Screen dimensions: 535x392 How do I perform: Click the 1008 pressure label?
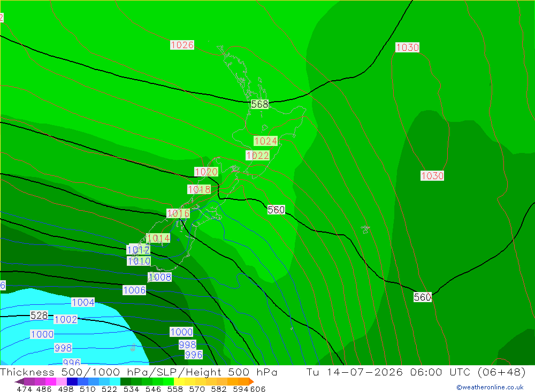coord(159,277)
